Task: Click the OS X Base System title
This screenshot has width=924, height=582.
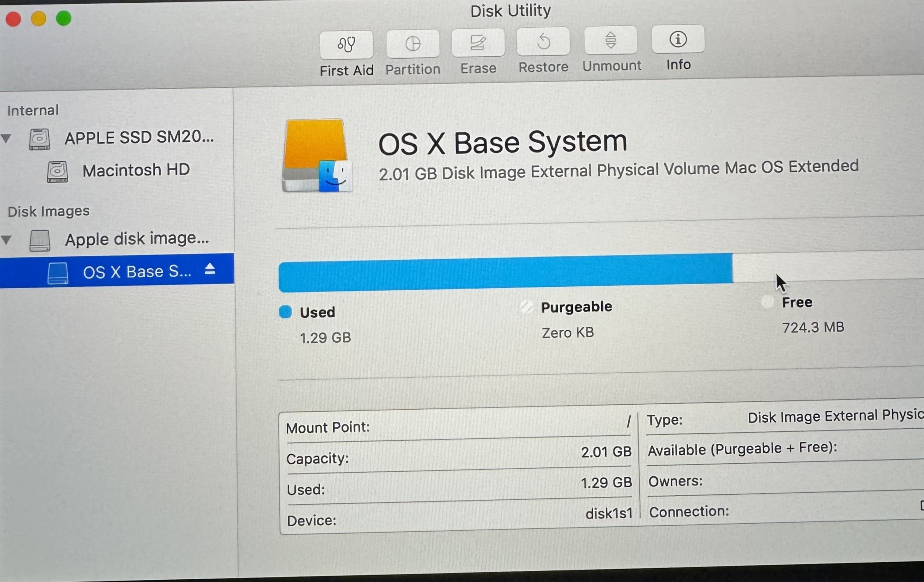Action: 503,142
